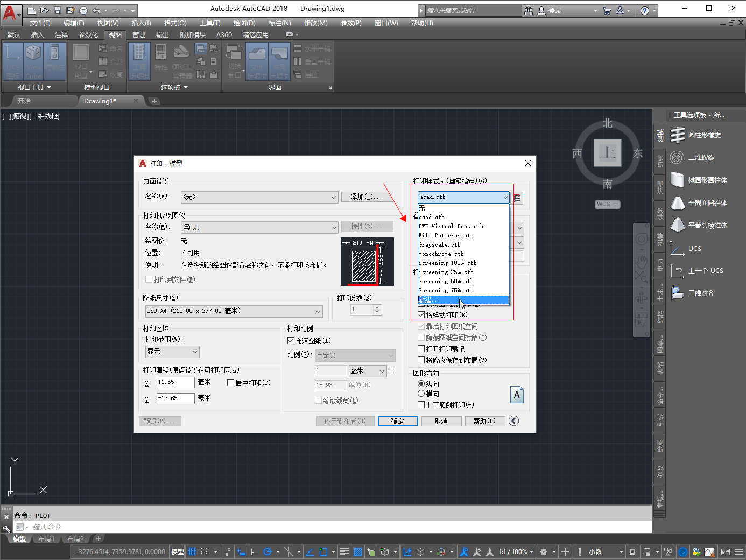Toggle the 布满图纸 checkbox
This screenshot has width=746, height=560.
click(291, 341)
